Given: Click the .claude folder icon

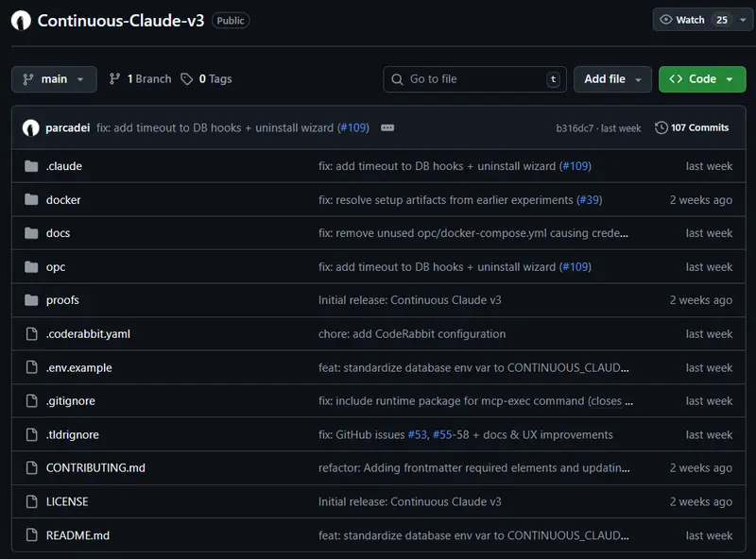Looking at the screenshot, I should tap(31, 166).
